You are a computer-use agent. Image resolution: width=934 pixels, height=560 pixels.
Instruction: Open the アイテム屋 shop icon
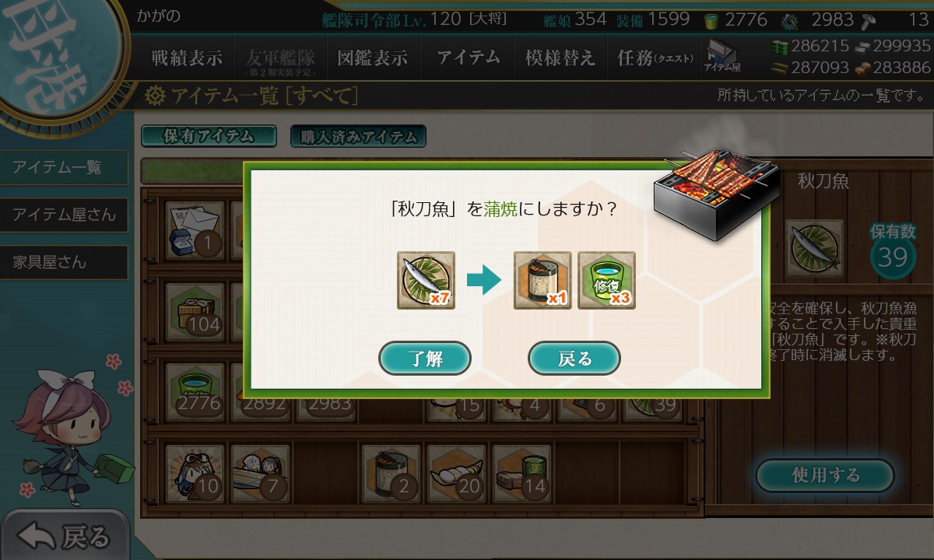click(x=722, y=57)
